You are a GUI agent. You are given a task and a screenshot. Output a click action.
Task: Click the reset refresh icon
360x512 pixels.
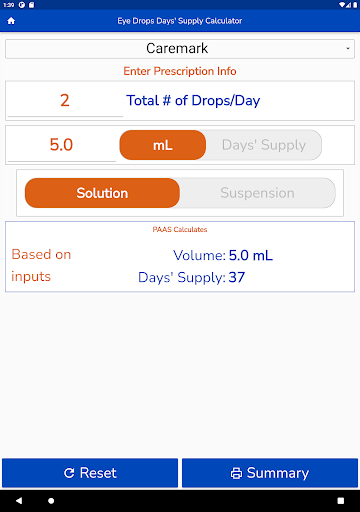click(69, 473)
